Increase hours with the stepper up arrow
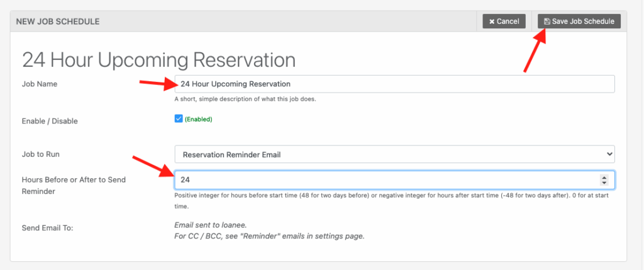 click(x=604, y=177)
